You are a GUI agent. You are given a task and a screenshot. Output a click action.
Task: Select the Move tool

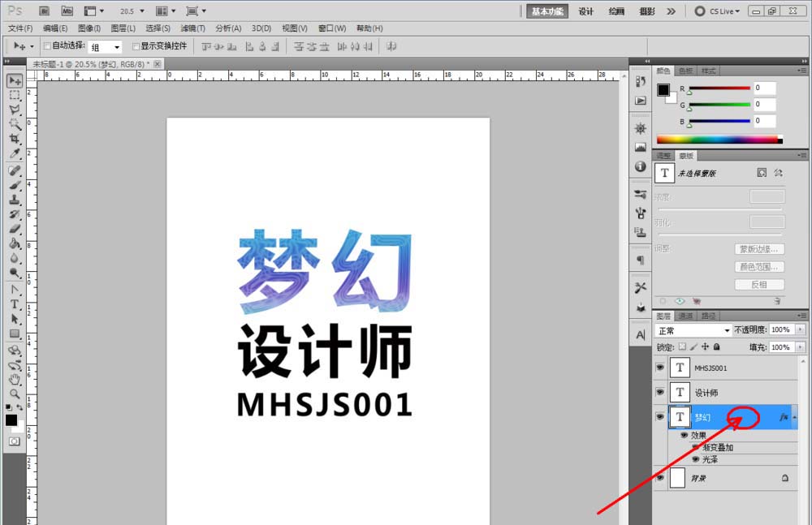tap(14, 80)
